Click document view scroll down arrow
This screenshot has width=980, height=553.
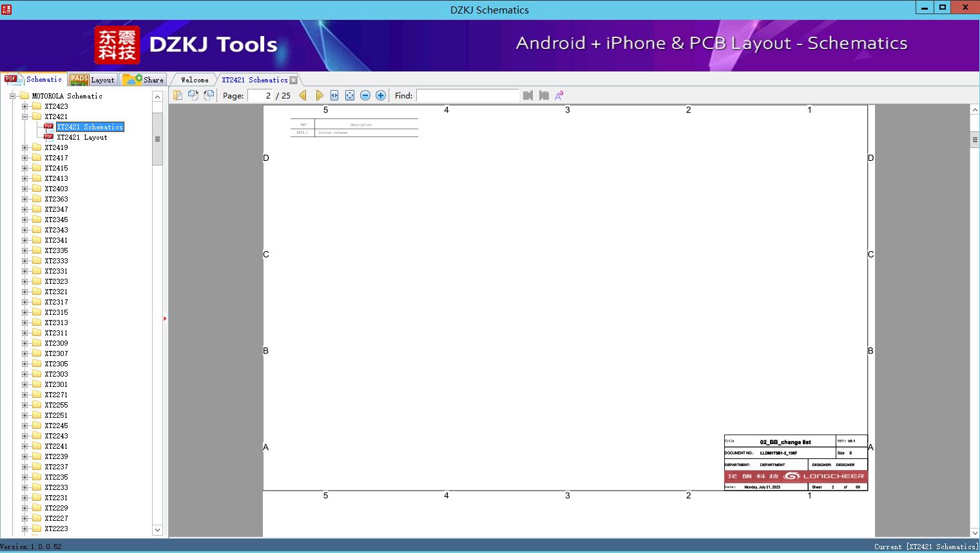[975, 532]
